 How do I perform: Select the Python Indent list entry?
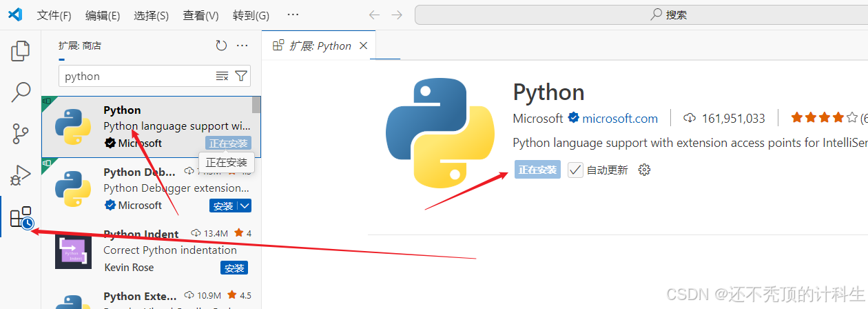click(x=151, y=251)
